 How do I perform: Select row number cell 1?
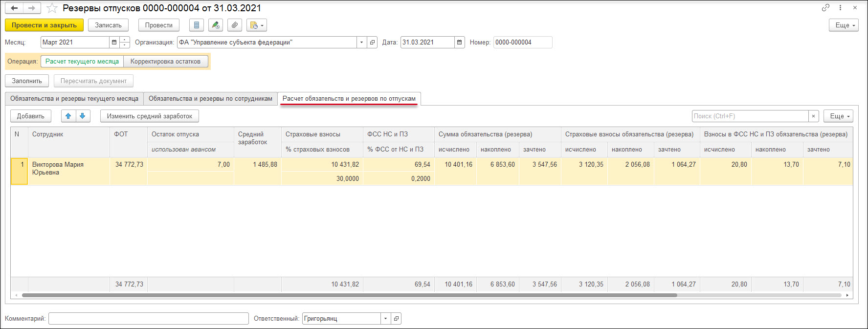tap(20, 171)
